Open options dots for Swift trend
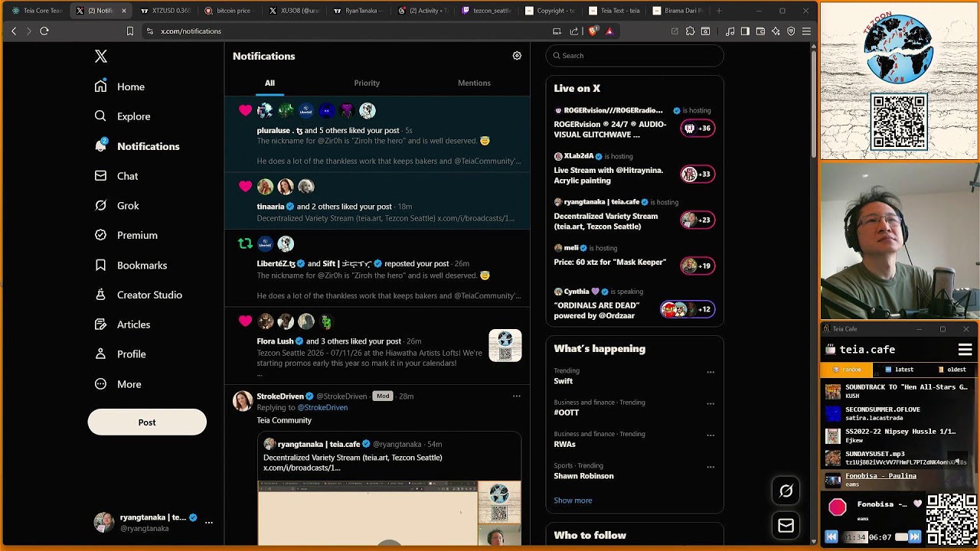The height and width of the screenshot is (551, 980). point(710,373)
